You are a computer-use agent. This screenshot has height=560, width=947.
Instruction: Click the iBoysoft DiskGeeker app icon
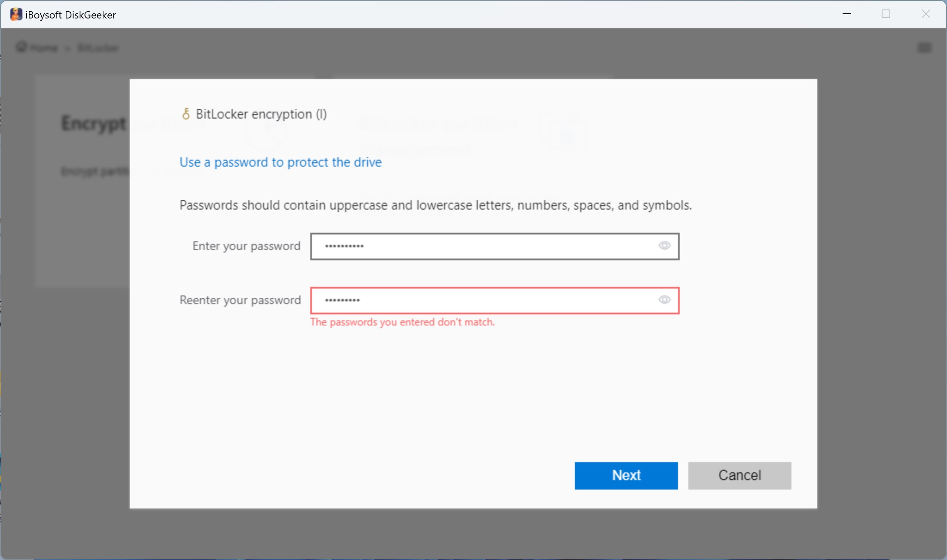point(16,15)
